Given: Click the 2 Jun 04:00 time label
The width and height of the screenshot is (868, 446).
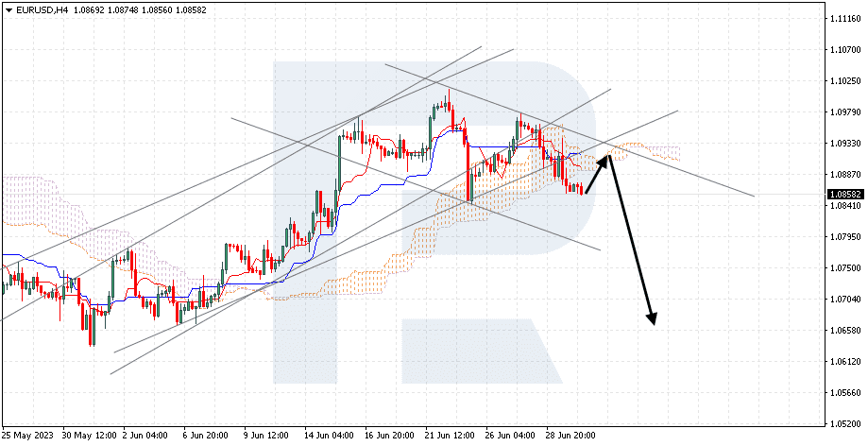Looking at the screenshot, I should point(145,436).
